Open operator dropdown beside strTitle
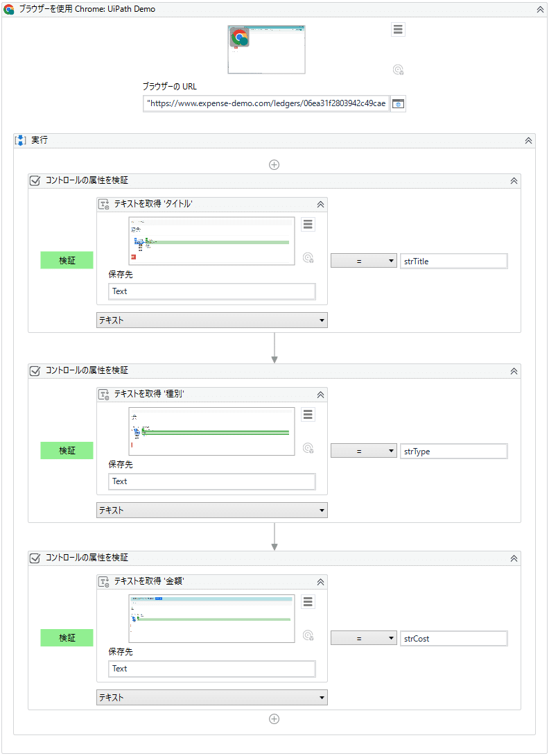The height and width of the screenshot is (756, 549). [x=364, y=261]
